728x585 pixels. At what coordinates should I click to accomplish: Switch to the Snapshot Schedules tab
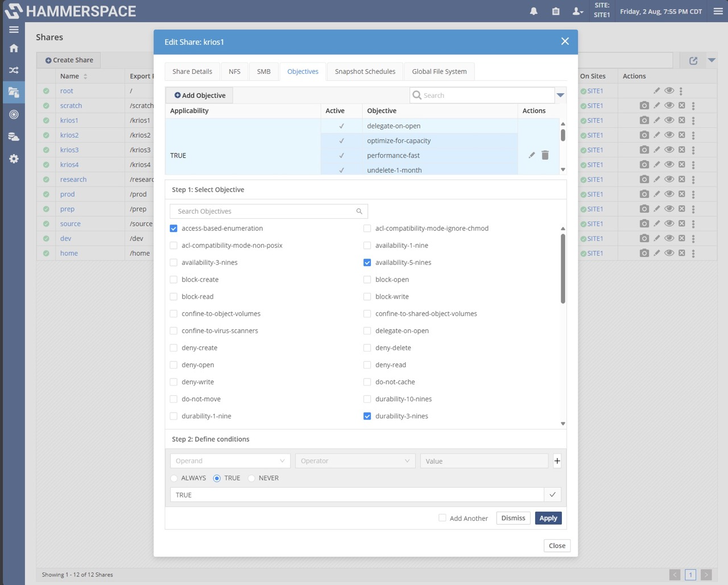click(365, 71)
